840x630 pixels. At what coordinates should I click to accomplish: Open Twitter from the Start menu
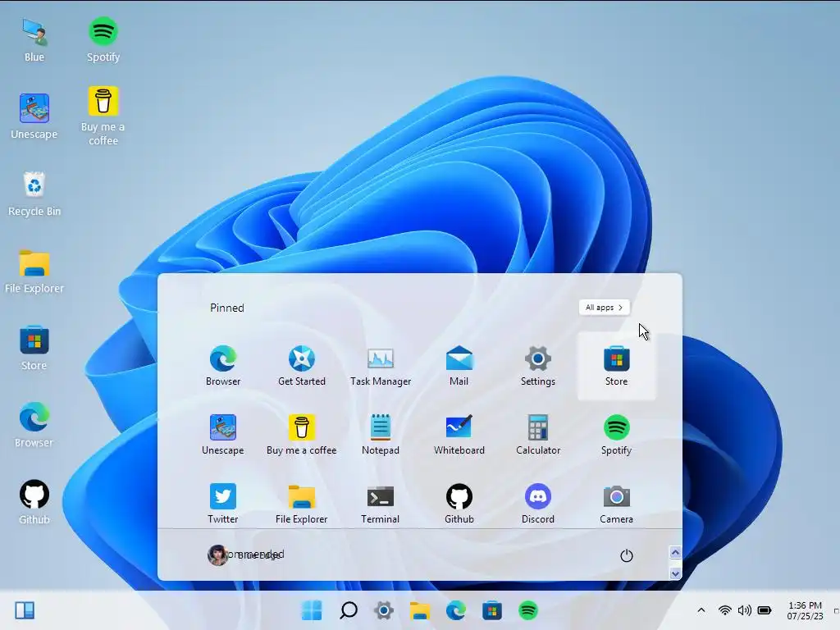[x=223, y=504]
